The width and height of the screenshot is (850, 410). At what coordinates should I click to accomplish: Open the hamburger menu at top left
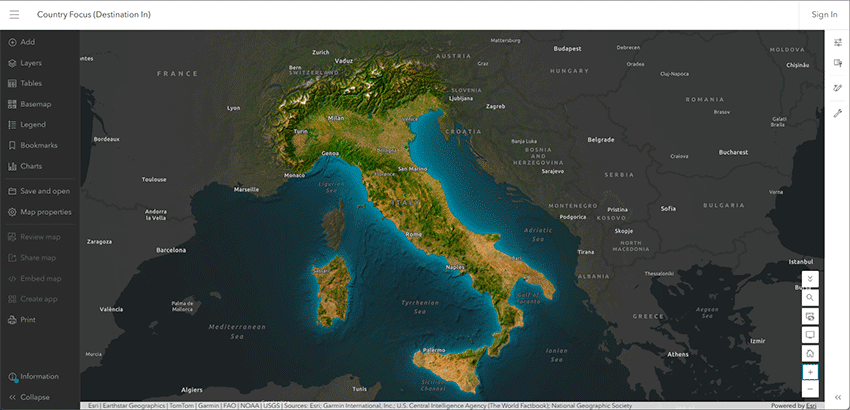click(x=14, y=15)
